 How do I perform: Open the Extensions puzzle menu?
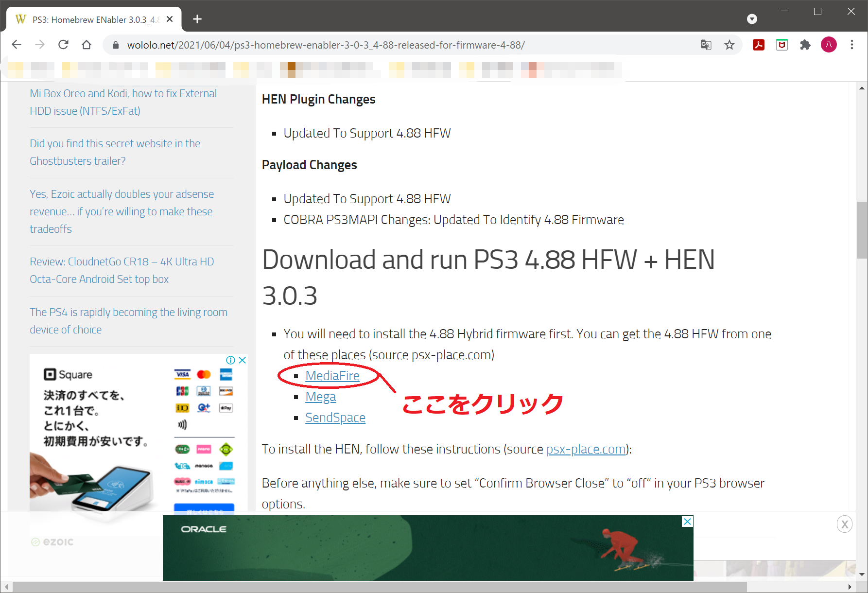(805, 45)
